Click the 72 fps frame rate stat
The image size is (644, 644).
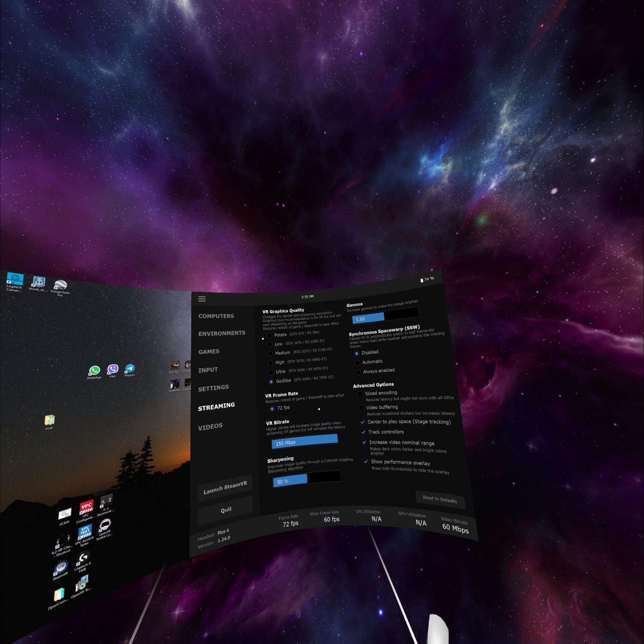pyautogui.click(x=290, y=524)
